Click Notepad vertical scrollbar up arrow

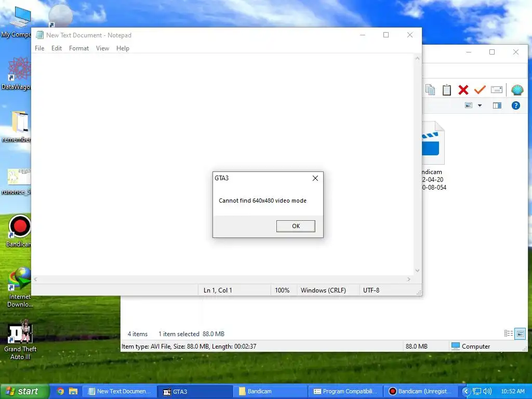418,58
